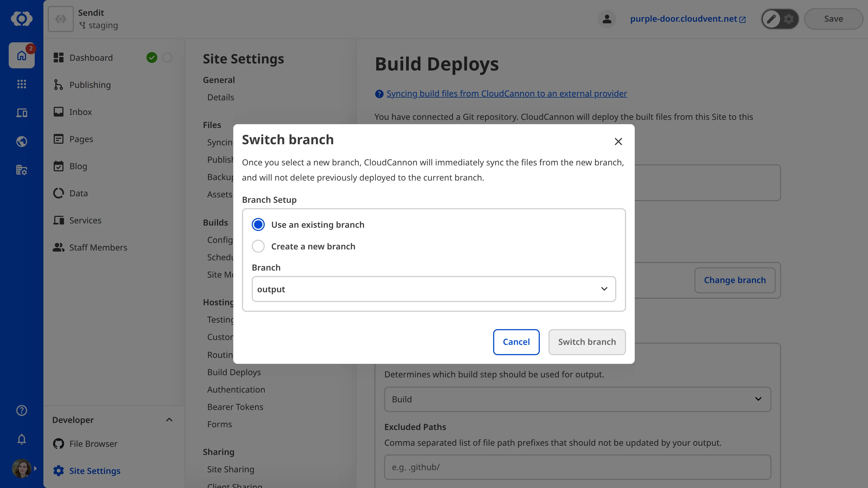Click the staging branch icon

pyautogui.click(x=82, y=25)
